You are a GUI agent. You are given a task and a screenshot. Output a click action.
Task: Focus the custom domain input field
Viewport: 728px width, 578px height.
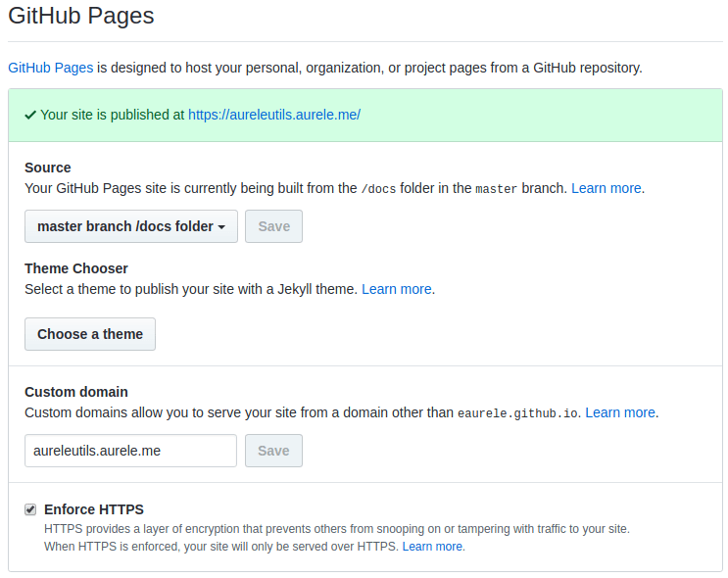(x=130, y=451)
